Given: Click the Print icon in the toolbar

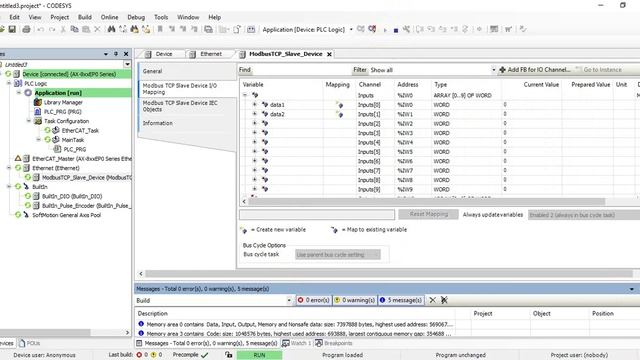Looking at the screenshot, I should [26, 29].
